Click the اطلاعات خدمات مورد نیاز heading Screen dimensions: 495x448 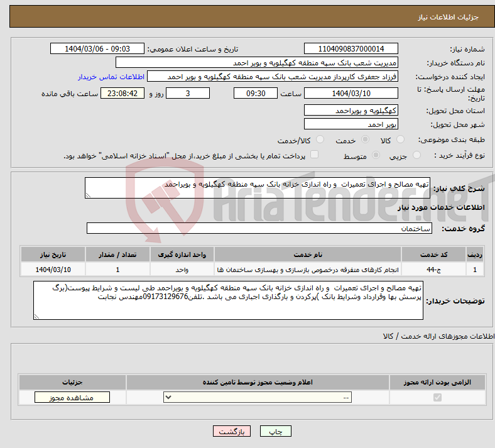pos(441,207)
